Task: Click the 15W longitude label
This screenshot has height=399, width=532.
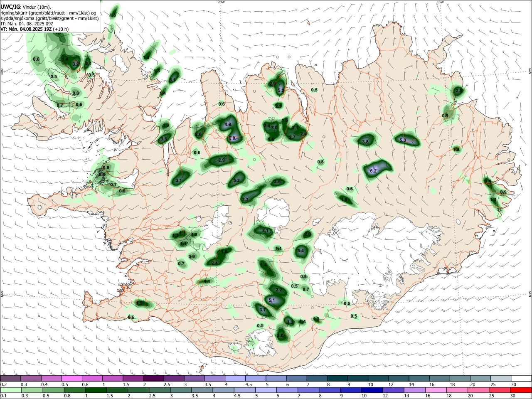Action: (440, 2)
